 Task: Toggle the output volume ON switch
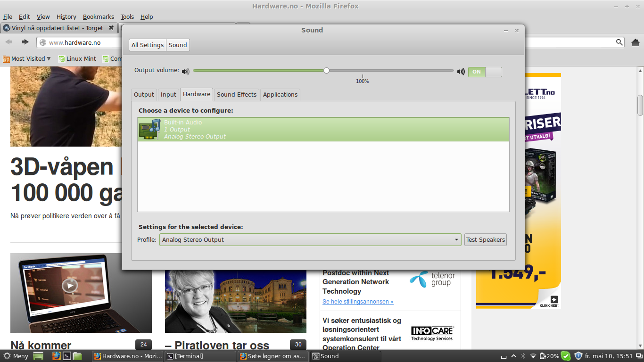485,72
